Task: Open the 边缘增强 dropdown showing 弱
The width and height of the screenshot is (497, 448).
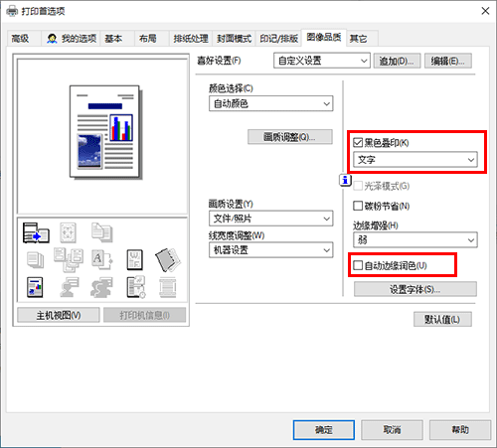Action: point(415,240)
